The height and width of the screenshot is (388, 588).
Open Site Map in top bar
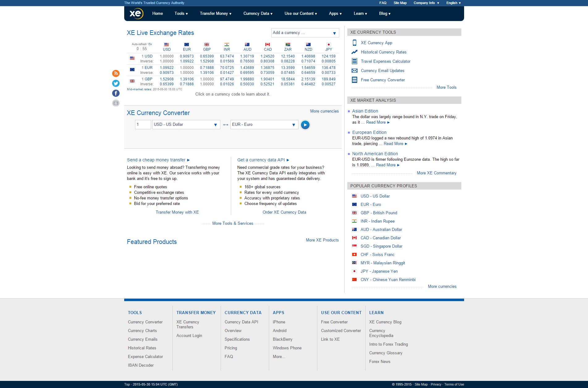pyautogui.click(x=400, y=3)
